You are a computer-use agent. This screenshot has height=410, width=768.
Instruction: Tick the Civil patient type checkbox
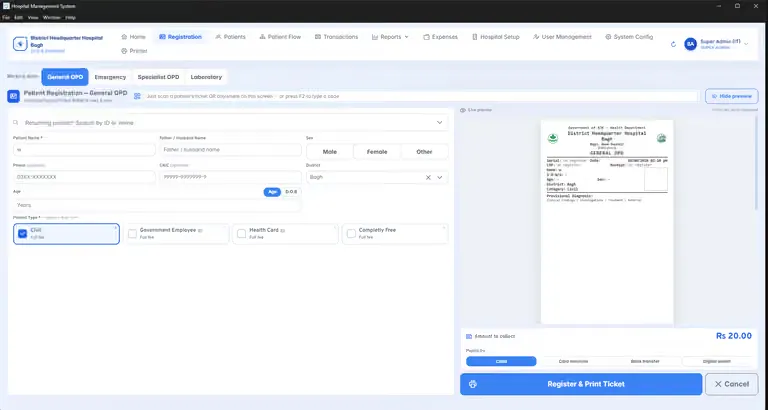pos(23,234)
